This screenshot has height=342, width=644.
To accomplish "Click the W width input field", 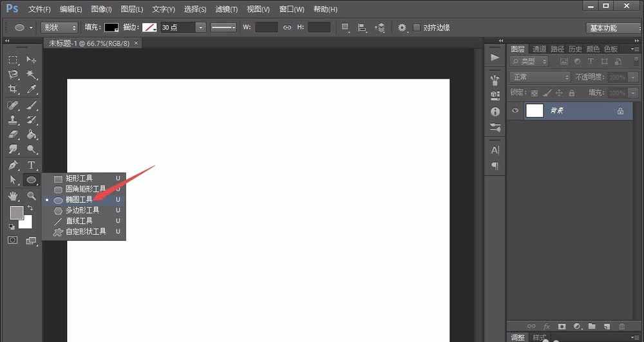I will 266,28.
